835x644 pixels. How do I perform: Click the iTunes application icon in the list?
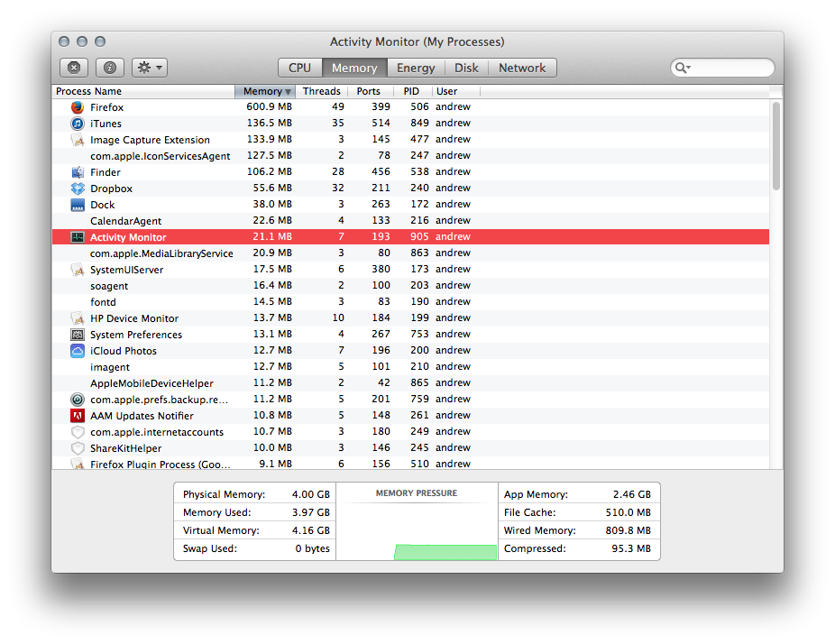[77, 124]
